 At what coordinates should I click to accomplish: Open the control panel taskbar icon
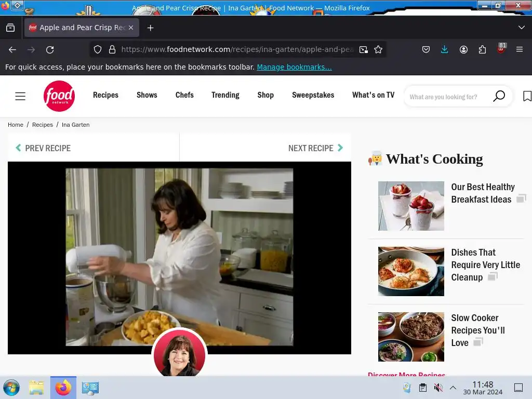pyautogui.click(x=90, y=388)
